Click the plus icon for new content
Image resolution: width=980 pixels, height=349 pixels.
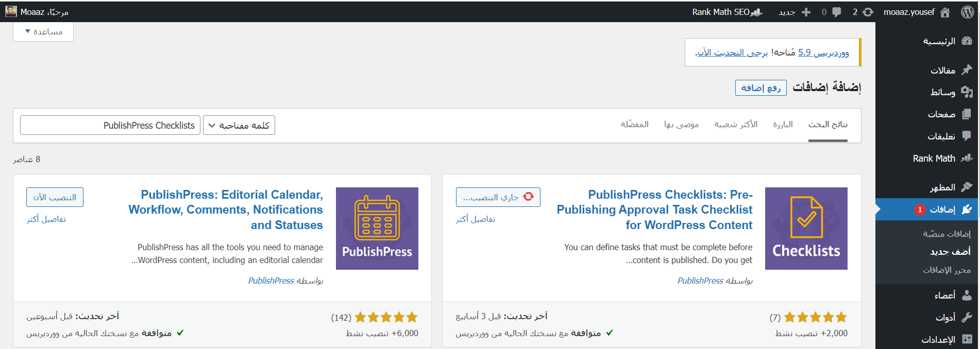tap(806, 12)
